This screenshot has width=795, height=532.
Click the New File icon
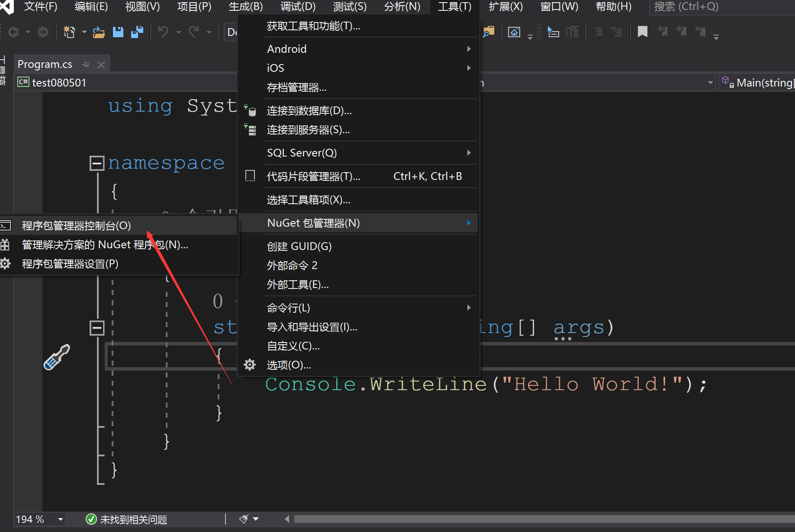[x=68, y=32]
